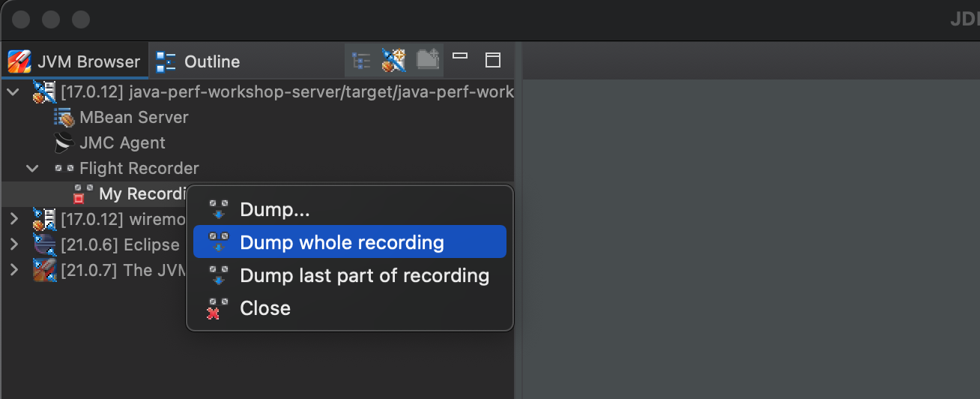This screenshot has height=399, width=980.
Task: Select the My Recording tree item icon
Action: click(83, 193)
